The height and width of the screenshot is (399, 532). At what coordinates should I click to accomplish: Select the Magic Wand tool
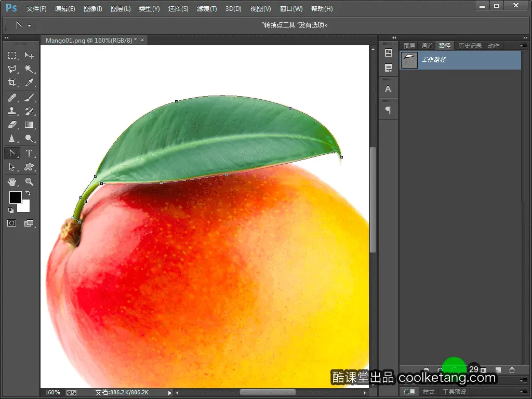click(29, 69)
